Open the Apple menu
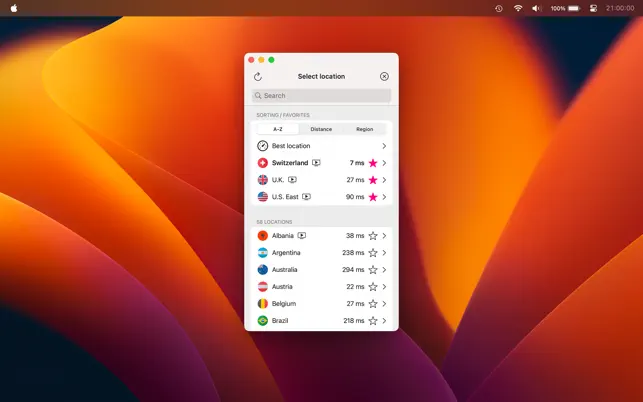The height and width of the screenshot is (402, 643). tap(14, 8)
